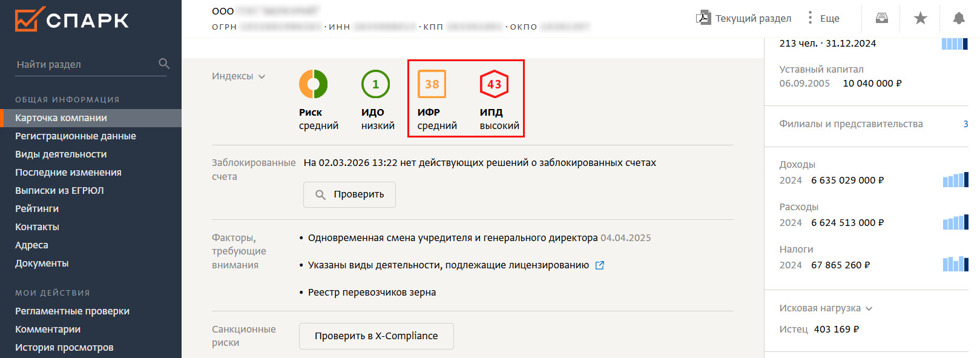Click the Найти раздел search field
Screen dimensions: 980x358
coord(85,64)
